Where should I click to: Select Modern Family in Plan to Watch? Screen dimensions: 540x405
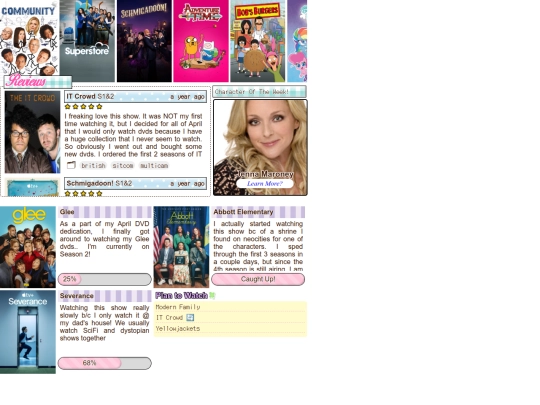click(178, 307)
